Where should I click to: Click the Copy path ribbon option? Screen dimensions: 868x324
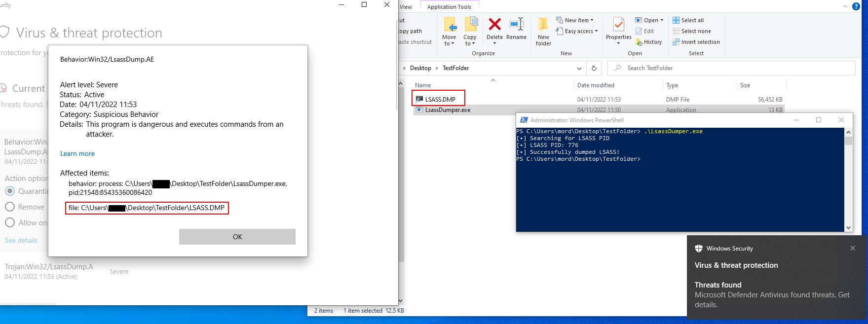click(x=411, y=31)
